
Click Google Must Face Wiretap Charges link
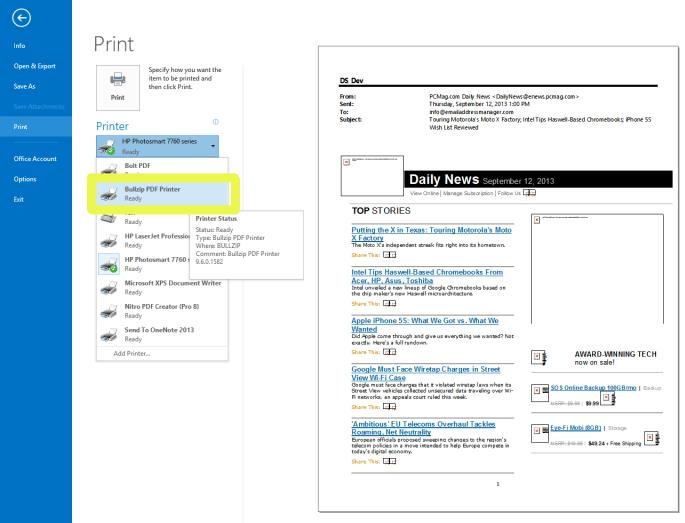426,373
